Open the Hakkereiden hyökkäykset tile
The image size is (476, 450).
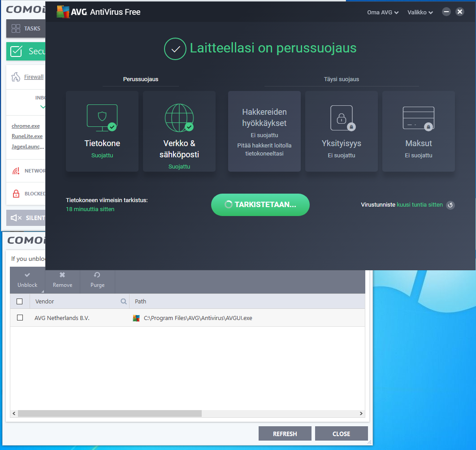point(264,131)
